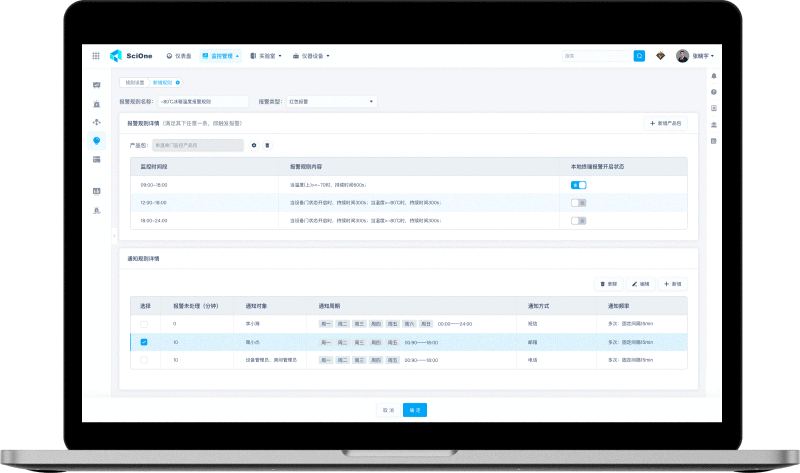
Task: Select the list rows icon in left sidebar
Action: 96,159
